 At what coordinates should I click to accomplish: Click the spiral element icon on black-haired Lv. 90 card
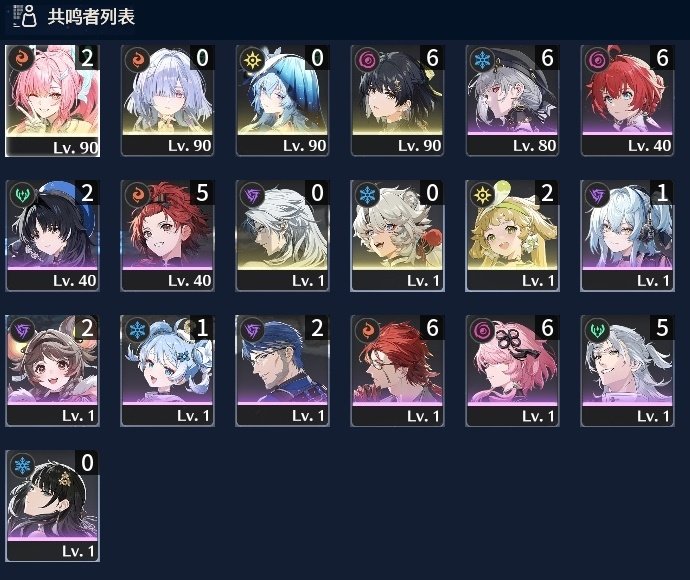point(367,59)
